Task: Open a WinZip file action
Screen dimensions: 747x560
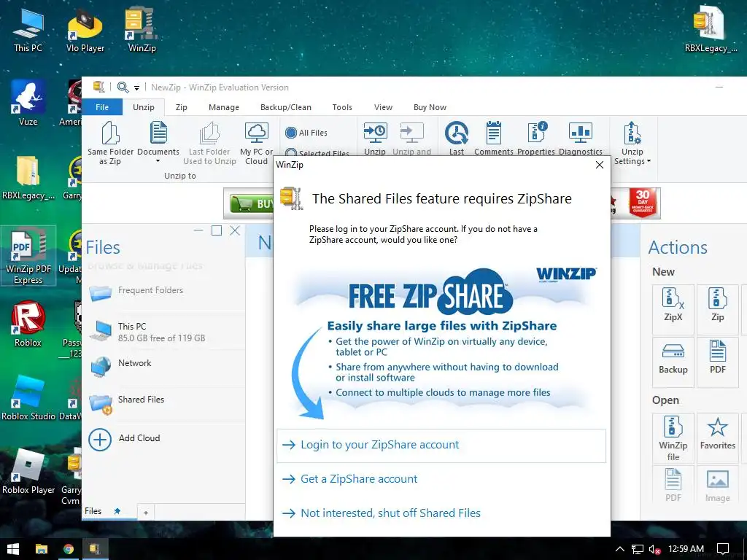Action: click(x=673, y=437)
